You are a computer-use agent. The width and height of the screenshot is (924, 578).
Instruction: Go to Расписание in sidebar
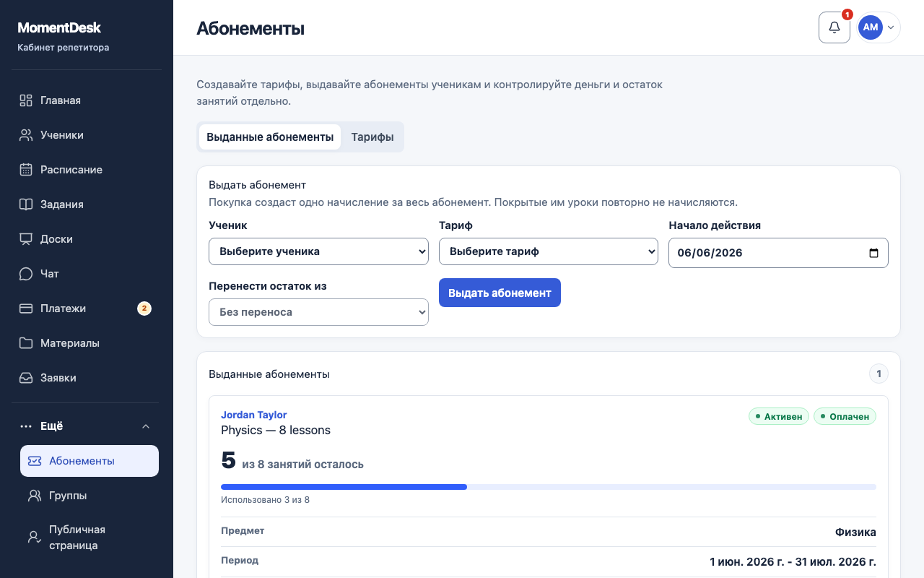point(87,170)
